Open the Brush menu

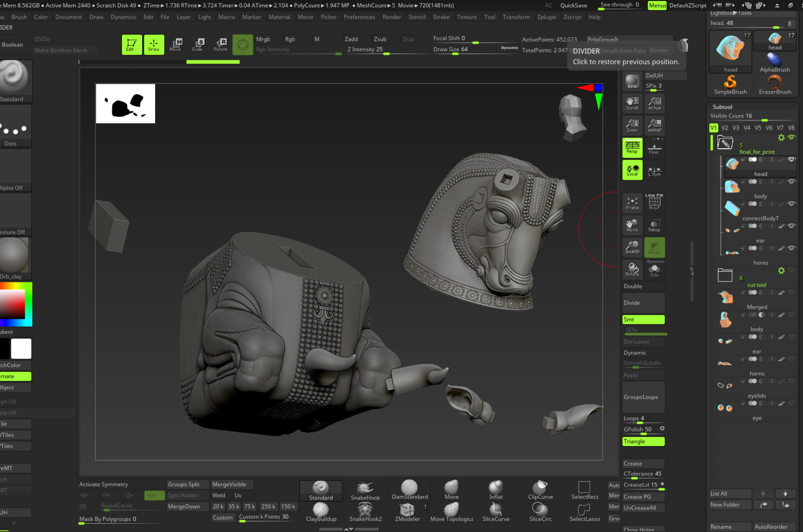(x=19, y=17)
